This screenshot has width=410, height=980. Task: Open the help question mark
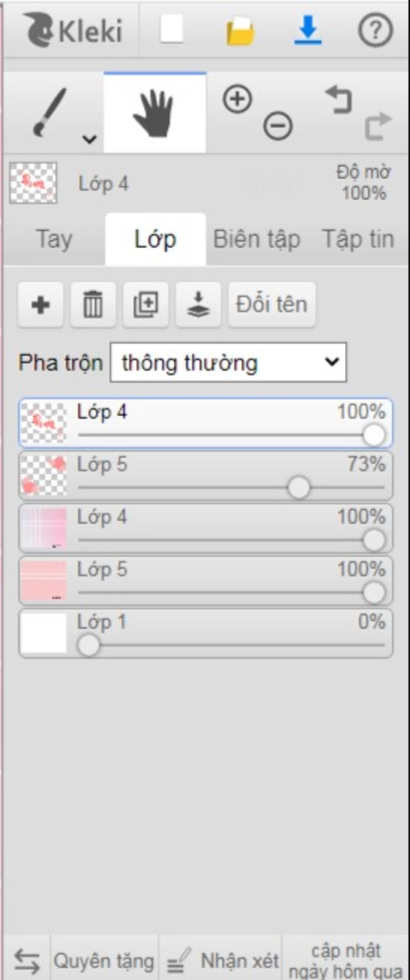[x=375, y=30]
